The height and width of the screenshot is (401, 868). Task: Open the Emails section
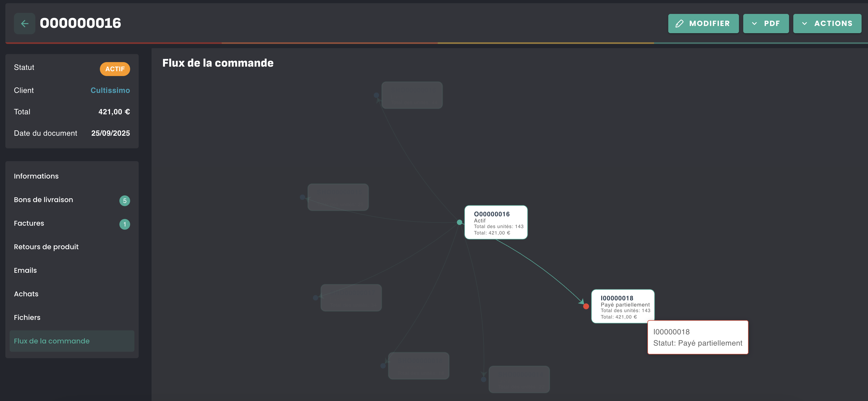25,271
